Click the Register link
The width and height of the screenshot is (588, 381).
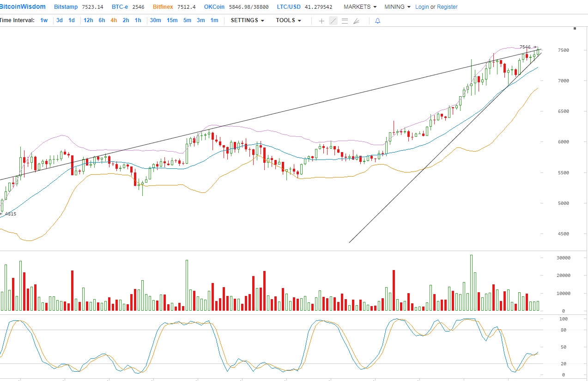coord(447,7)
